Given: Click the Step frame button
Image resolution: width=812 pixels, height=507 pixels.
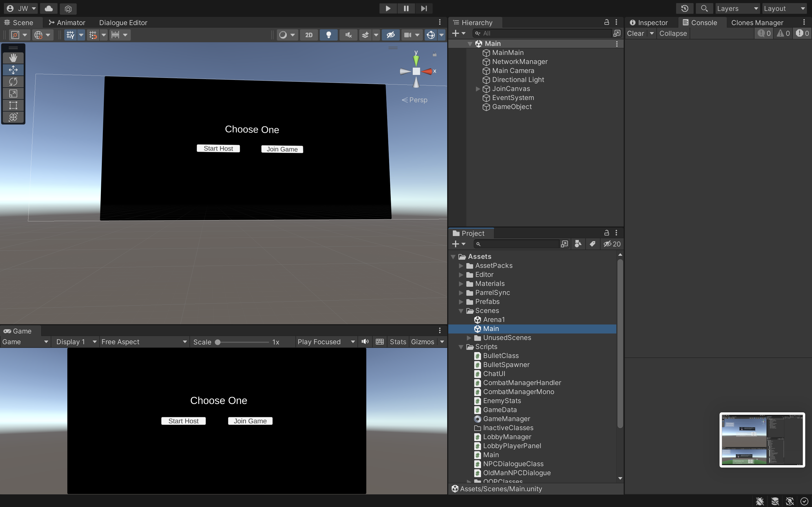Looking at the screenshot, I should [424, 8].
